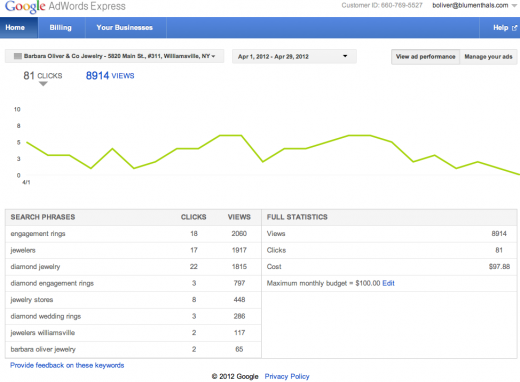This screenshot has width=520, height=382.
Task: Click the triangle marker under Clicks
Action: click(43, 84)
